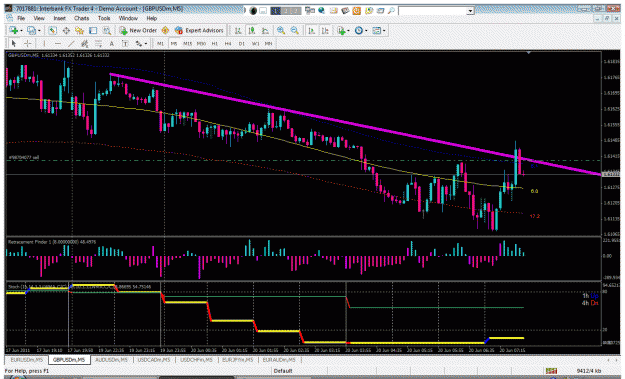Select the Horizontal Line tool
Screen dimensions: 625x379
click(58, 43)
